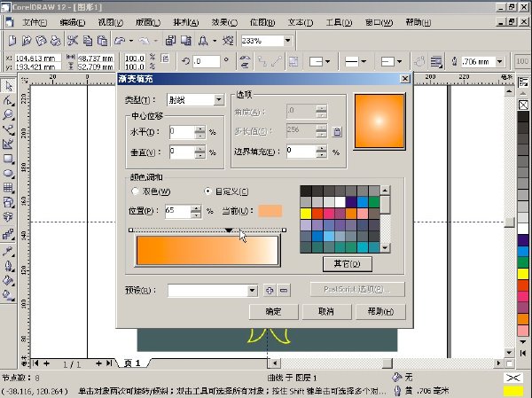The width and height of the screenshot is (532, 398).
Task: Open the 效果 menu in the menu bar
Action: 224,22
